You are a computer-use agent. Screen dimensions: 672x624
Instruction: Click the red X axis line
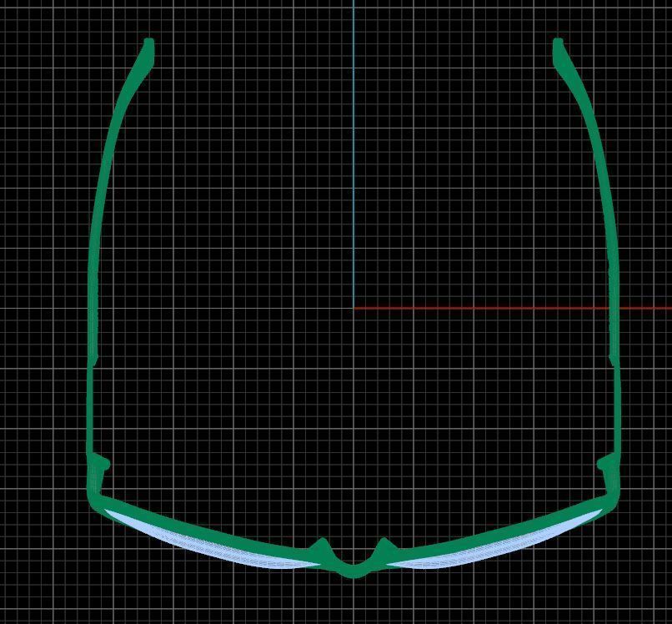(513, 308)
